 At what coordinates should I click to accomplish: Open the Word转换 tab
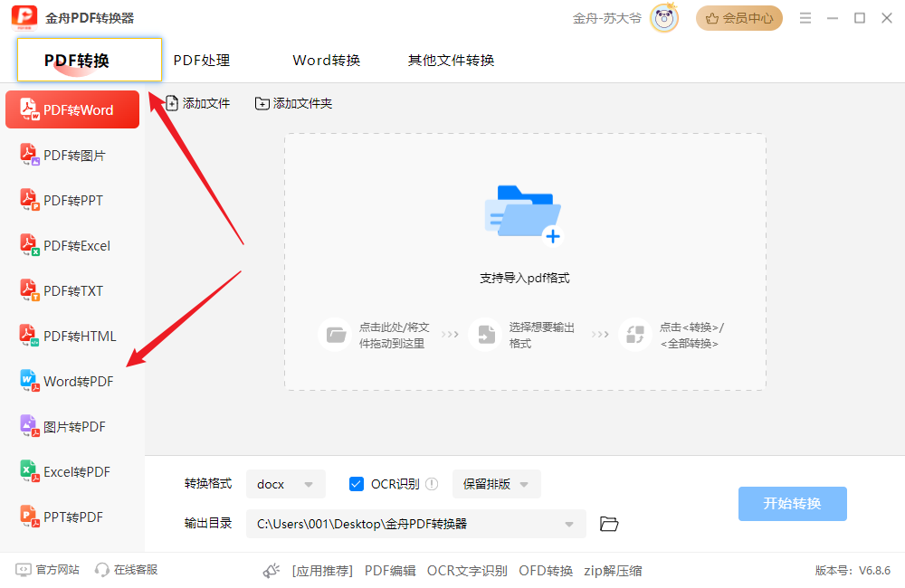(x=327, y=60)
